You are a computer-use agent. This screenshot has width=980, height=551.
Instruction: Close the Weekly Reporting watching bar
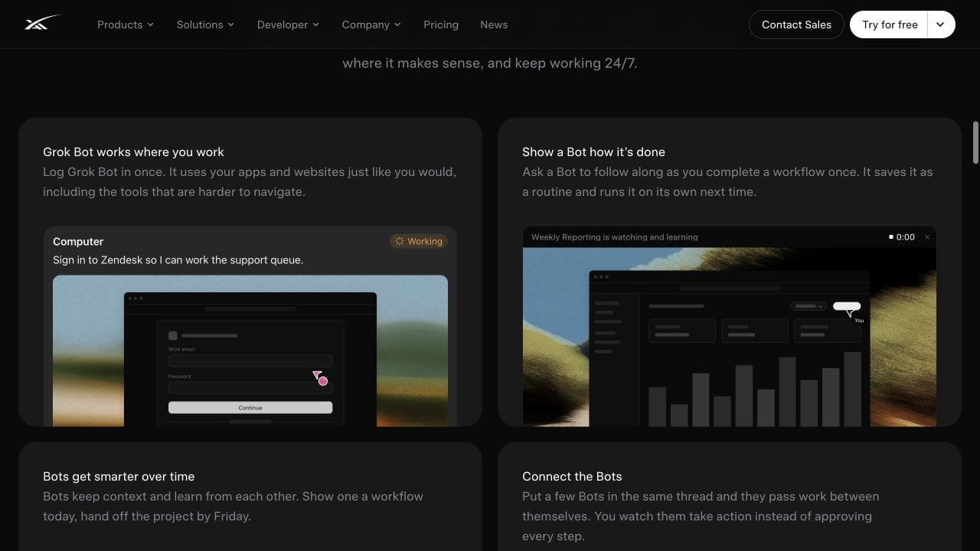926,236
